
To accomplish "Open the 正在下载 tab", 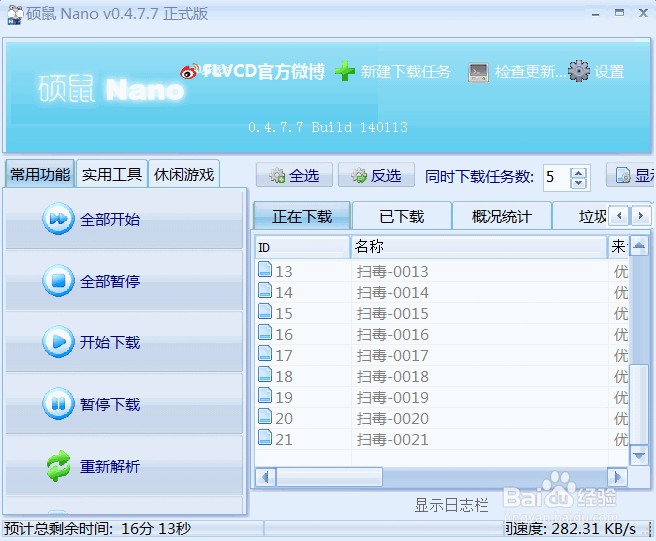I will coord(302,216).
